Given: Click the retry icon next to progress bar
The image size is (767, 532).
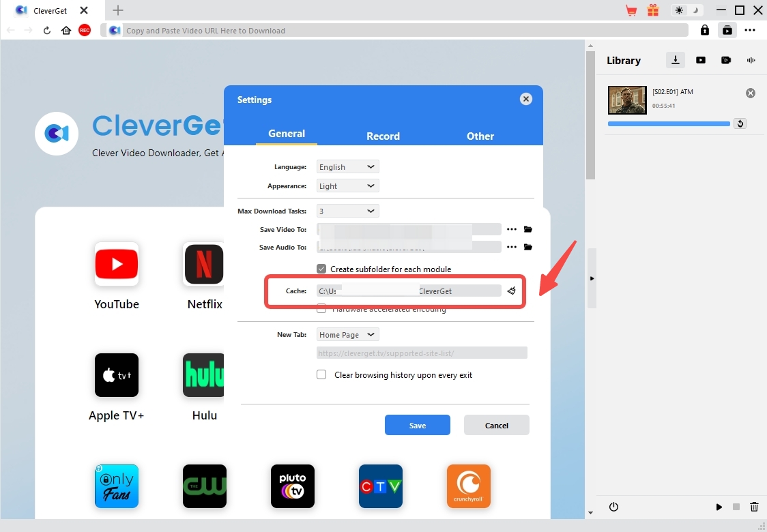Looking at the screenshot, I should [740, 123].
